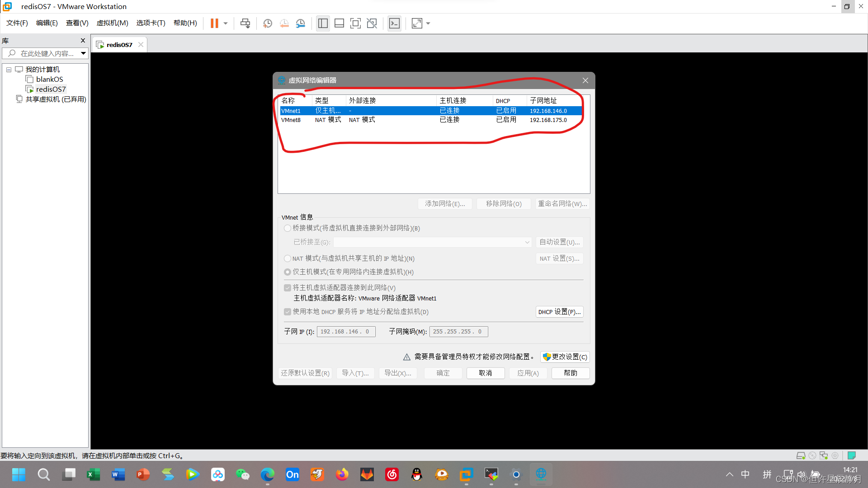868x488 pixels.
Task: Select the VMnet1 network row
Action: pos(430,111)
